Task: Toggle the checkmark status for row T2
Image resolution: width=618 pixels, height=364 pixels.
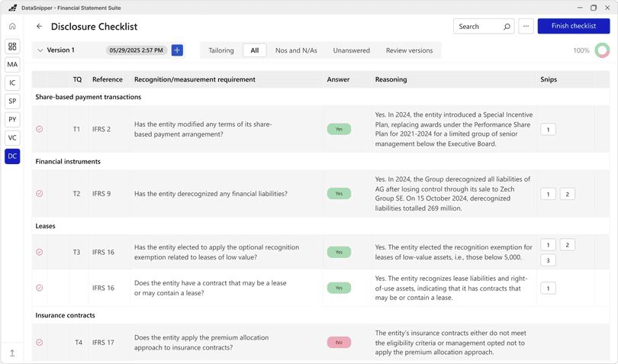Action: click(40, 194)
